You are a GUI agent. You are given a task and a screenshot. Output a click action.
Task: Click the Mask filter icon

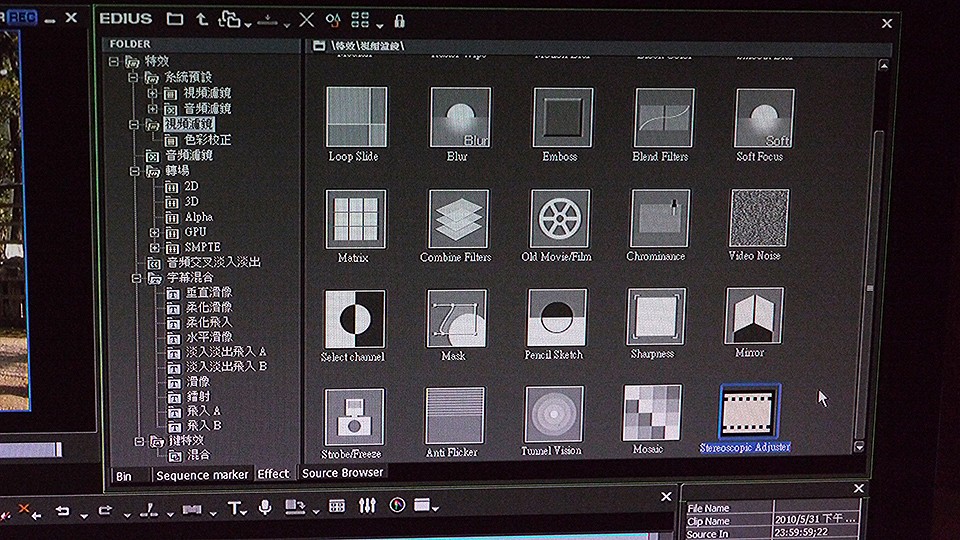tap(456, 318)
